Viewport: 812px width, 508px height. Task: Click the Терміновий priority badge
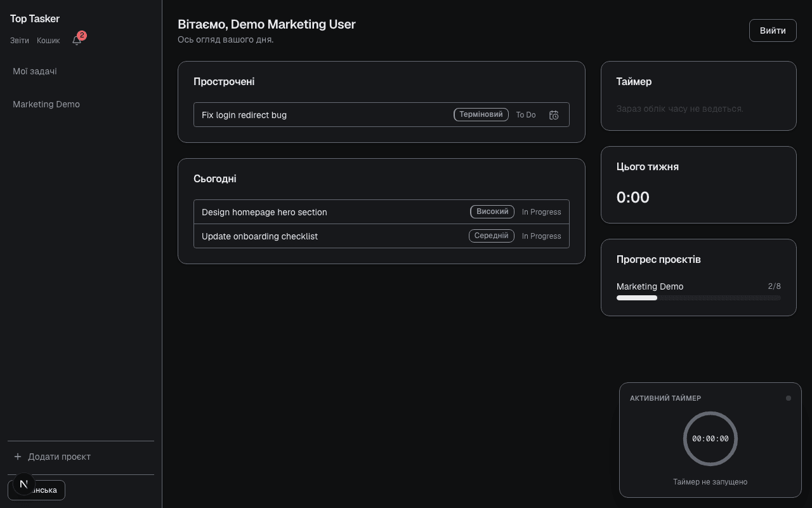[481, 115]
